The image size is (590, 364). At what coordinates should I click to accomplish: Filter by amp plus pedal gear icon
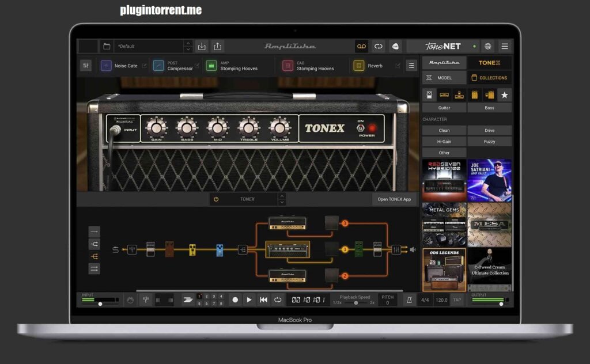click(459, 95)
